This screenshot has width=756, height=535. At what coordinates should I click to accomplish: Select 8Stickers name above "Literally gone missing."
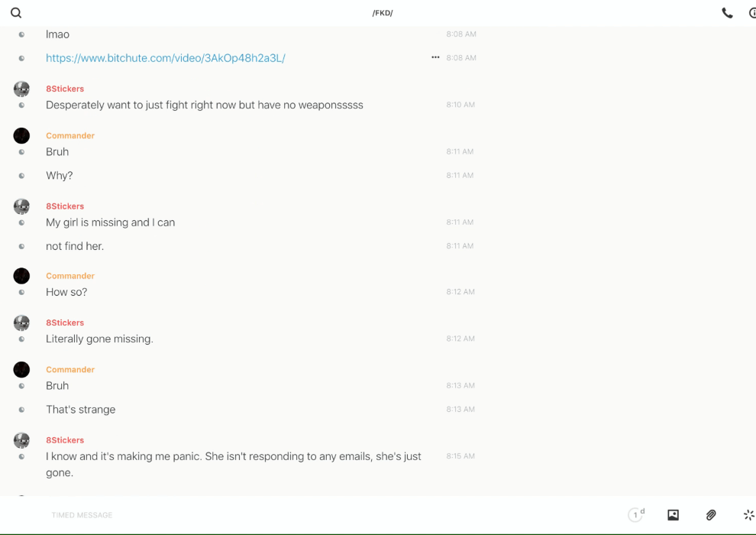click(65, 323)
